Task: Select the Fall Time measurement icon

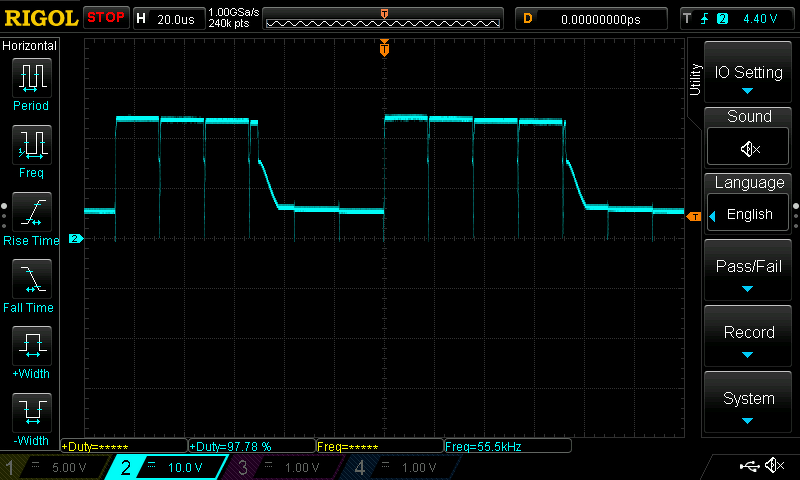Action: point(32,279)
